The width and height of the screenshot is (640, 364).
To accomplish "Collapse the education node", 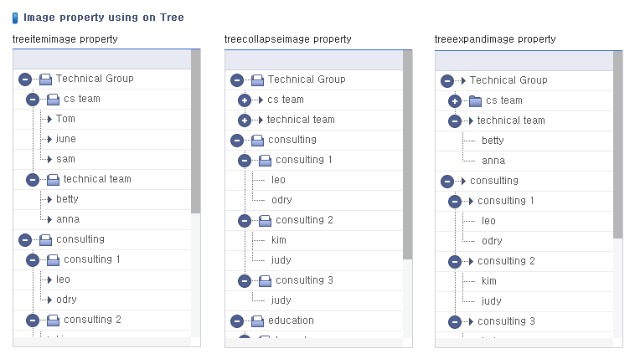I will (237, 321).
